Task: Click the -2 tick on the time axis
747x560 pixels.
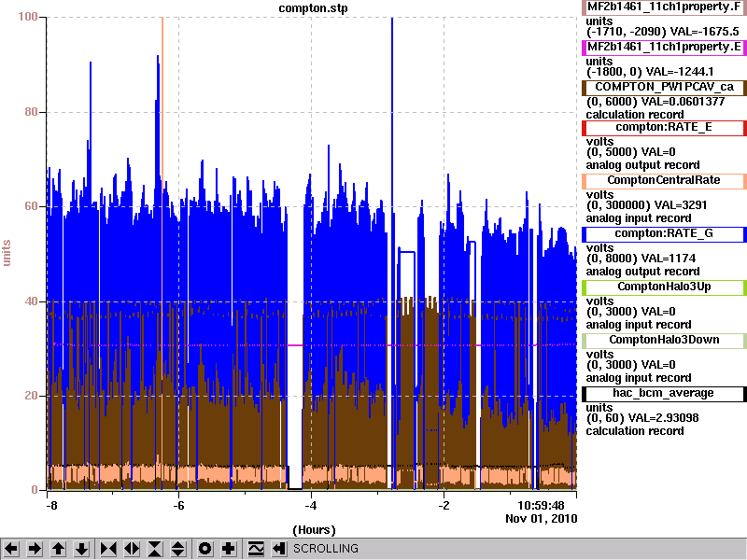Action: point(444,506)
